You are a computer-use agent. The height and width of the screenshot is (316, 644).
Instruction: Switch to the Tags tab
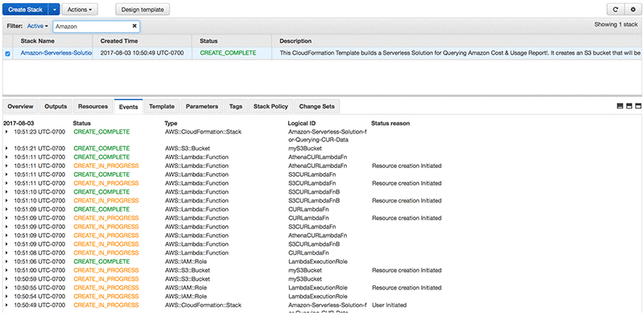(236, 106)
